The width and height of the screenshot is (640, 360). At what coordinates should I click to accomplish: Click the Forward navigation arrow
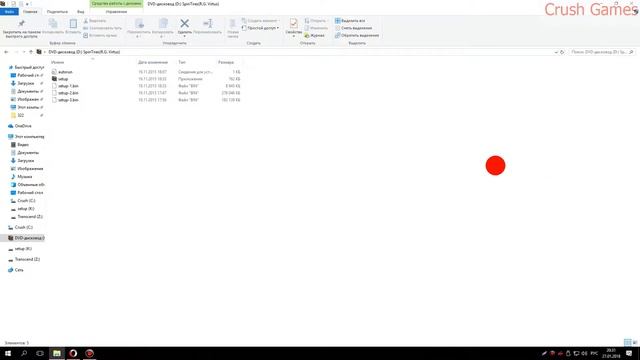point(16,52)
